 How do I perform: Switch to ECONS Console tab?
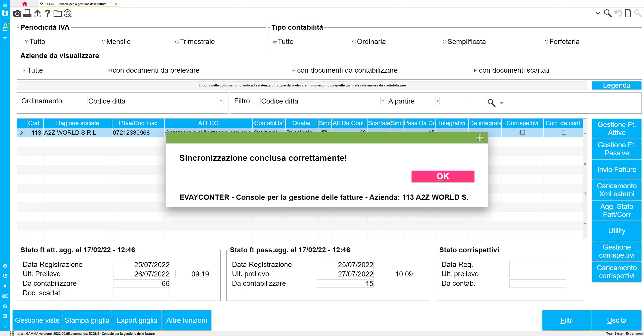click(x=76, y=4)
